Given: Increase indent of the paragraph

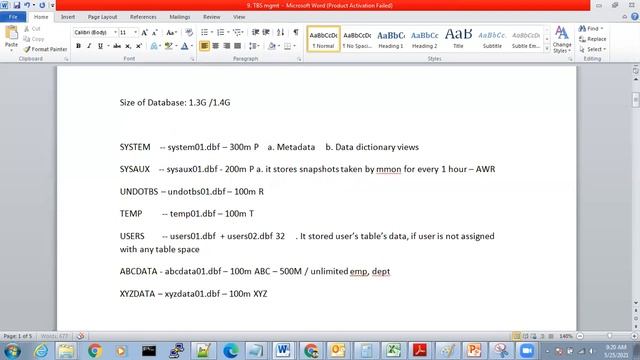Looking at the screenshot, I should tap(266, 32).
